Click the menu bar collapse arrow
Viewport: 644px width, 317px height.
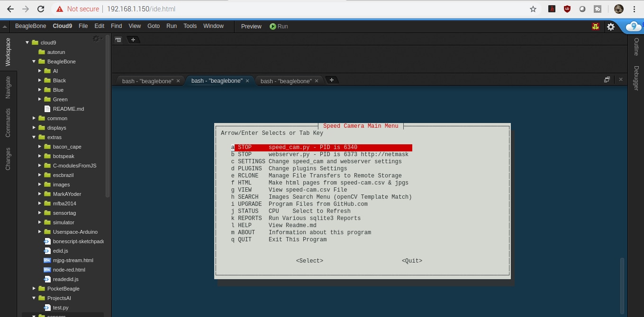point(4,26)
